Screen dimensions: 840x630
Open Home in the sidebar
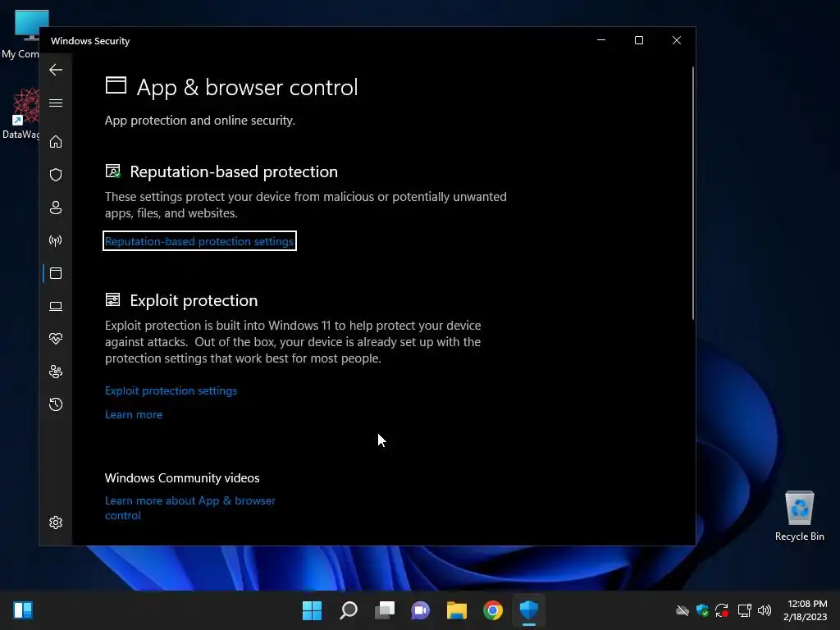(x=56, y=142)
